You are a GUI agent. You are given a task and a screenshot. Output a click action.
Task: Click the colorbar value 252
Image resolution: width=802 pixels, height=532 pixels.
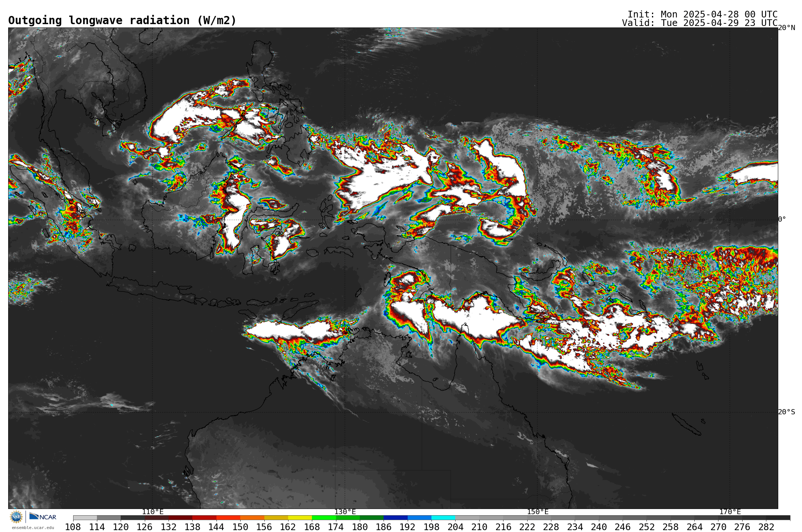[x=646, y=527]
